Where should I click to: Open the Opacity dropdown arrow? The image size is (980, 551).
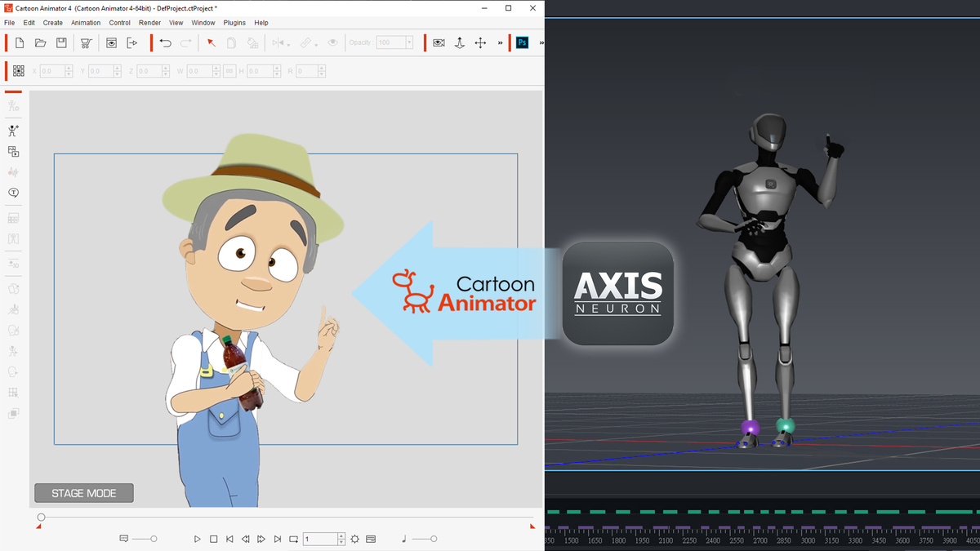409,42
